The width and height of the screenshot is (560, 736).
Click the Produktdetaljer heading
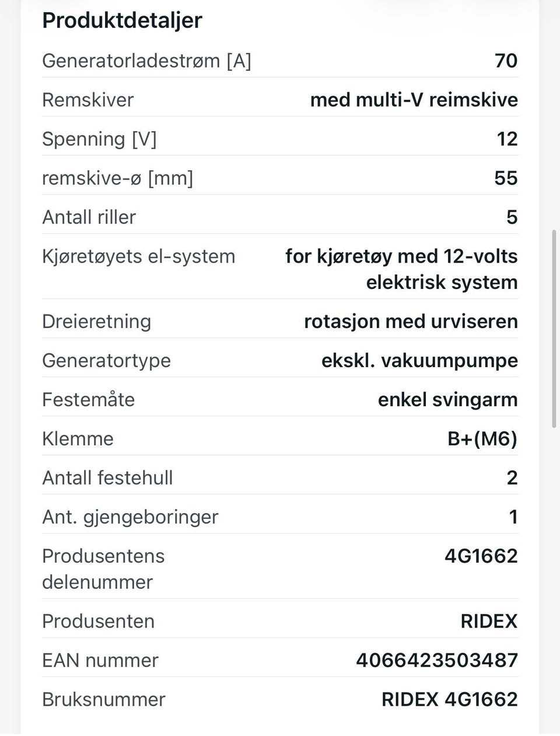point(122,20)
